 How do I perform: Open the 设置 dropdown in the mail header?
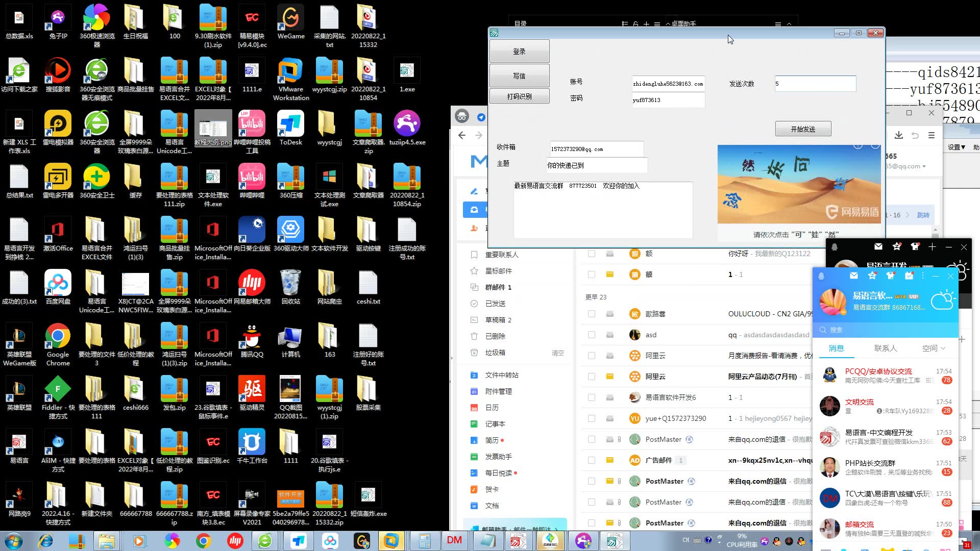957,147
